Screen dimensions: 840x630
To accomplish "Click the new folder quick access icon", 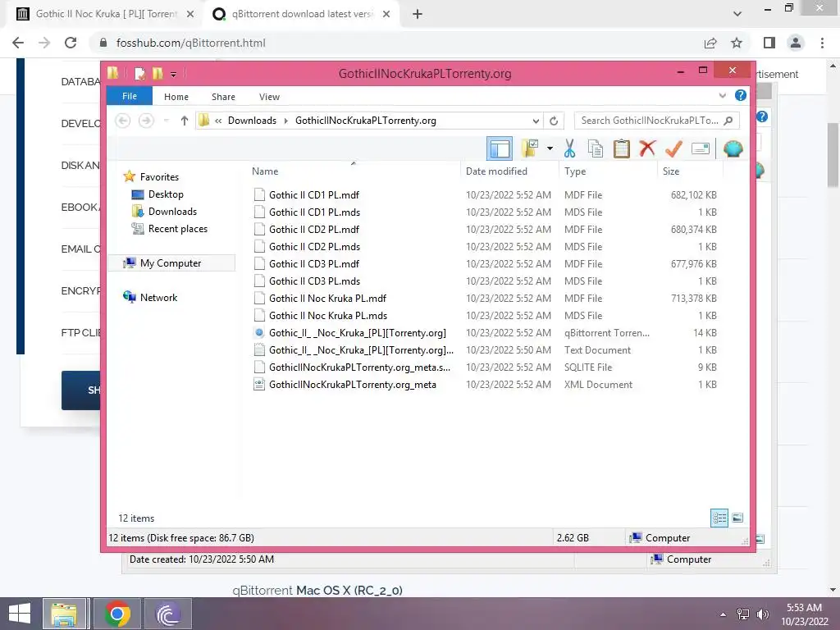I will [157, 73].
